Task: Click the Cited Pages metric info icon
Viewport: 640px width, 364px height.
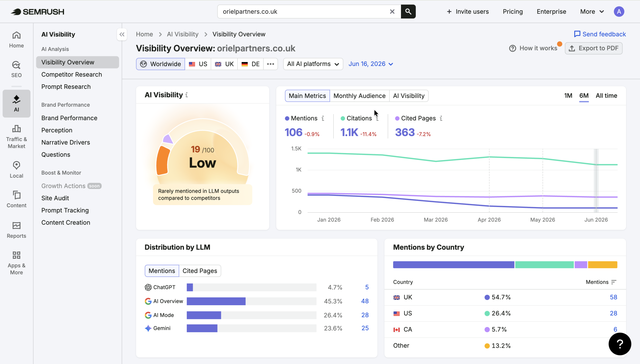Action: click(x=441, y=118)
